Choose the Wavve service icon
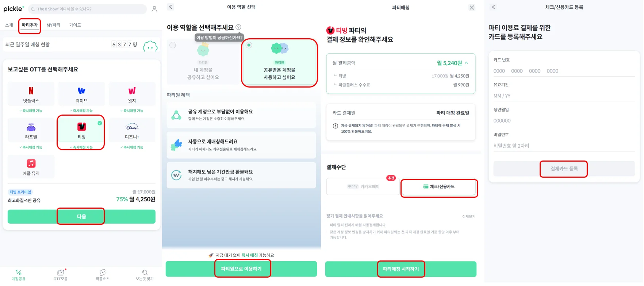Viewport: 644px width, 286px height. (x=81, y=91)
